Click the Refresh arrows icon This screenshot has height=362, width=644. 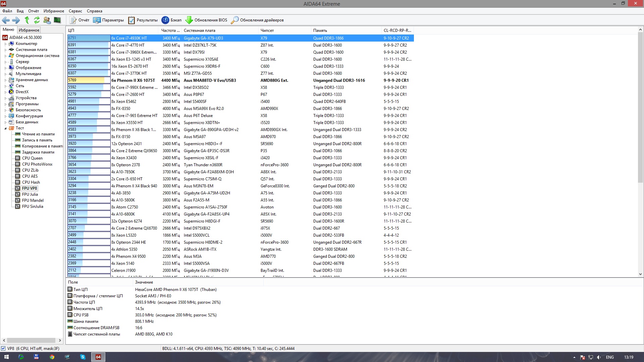37,20
